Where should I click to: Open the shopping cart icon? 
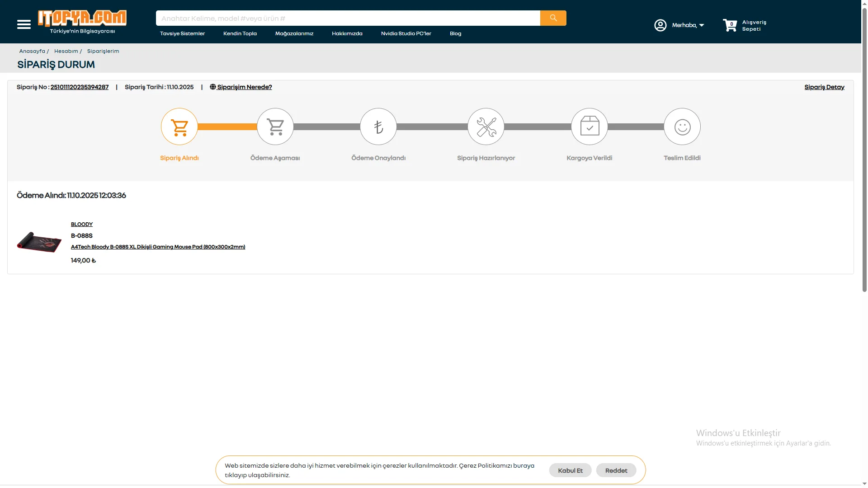click(x=730, y=25)
